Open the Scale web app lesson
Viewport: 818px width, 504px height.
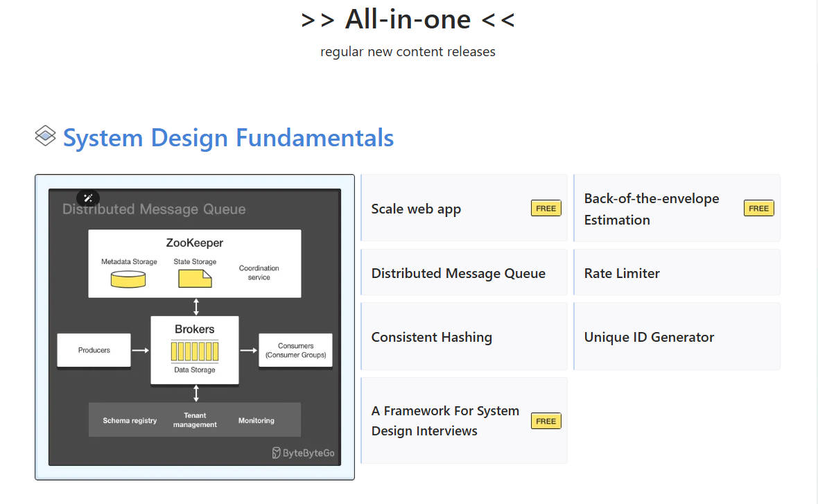point(416,209)
